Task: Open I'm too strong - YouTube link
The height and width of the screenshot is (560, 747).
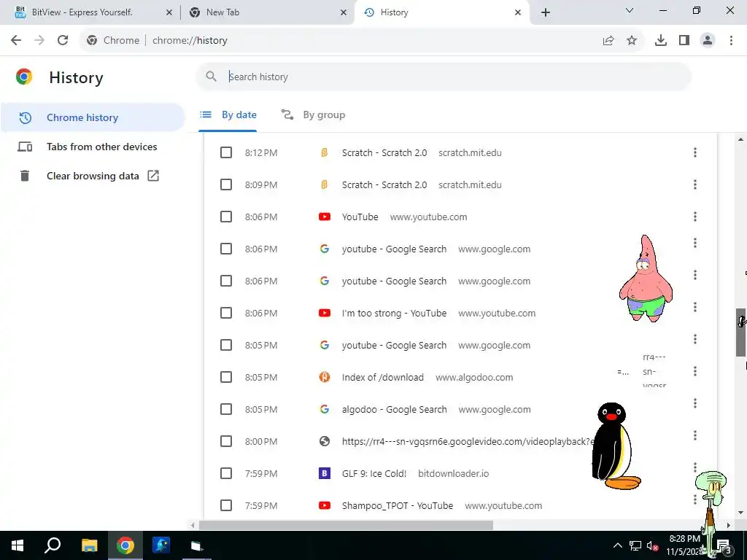Action: (394, 313)
